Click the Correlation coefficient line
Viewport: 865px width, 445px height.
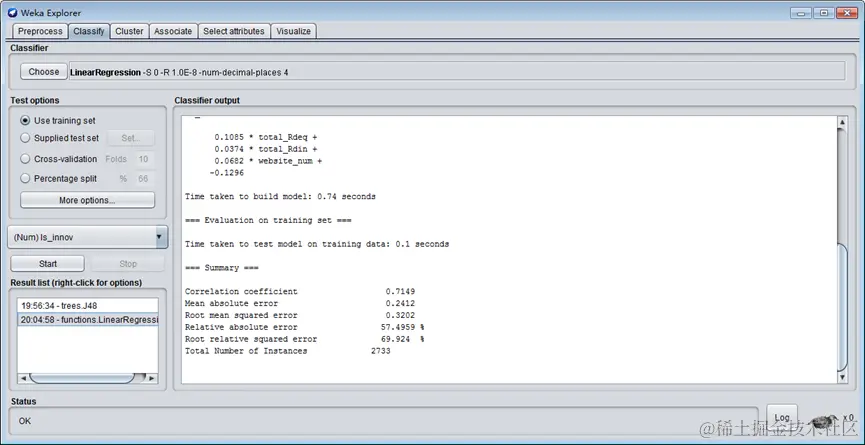(300, 291)
